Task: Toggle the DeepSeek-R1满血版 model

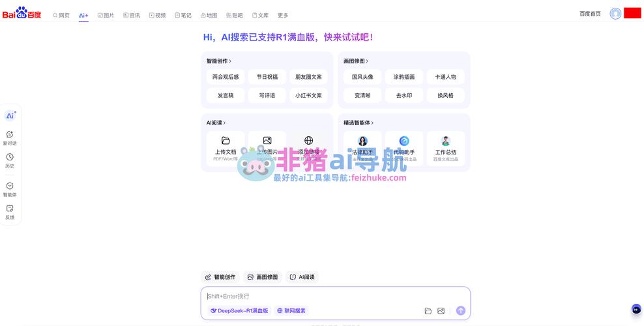Action: point(239,311)
